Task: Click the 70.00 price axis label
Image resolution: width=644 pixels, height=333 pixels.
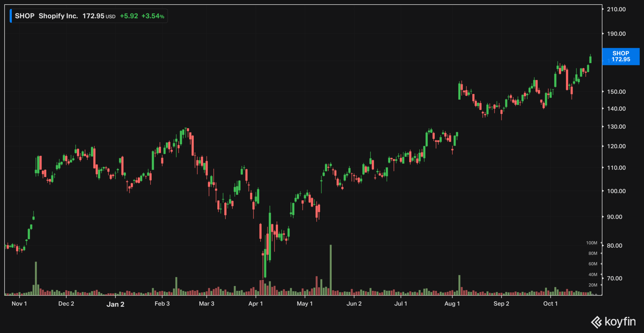Action: click(x=614, y=278)
